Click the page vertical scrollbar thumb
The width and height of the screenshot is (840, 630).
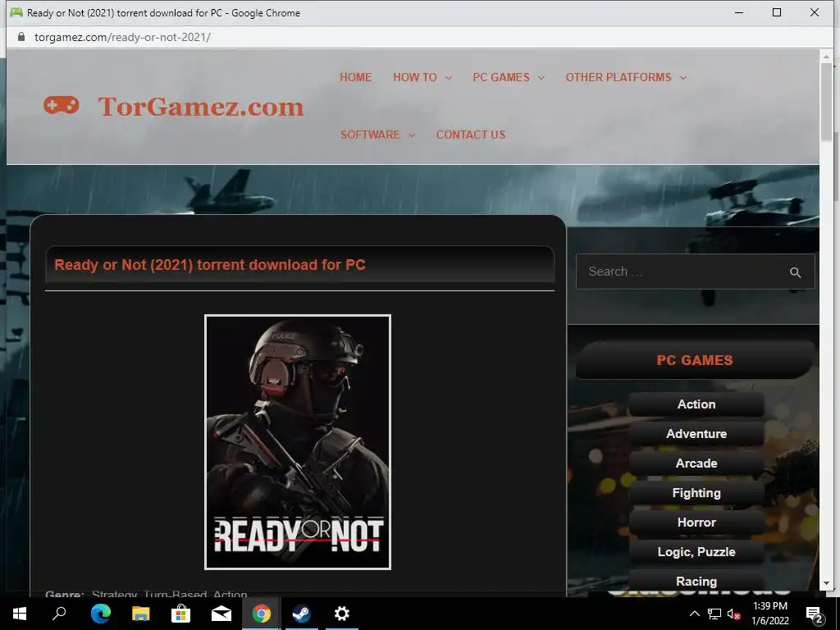pyautogui.click(x=826, y=102)
